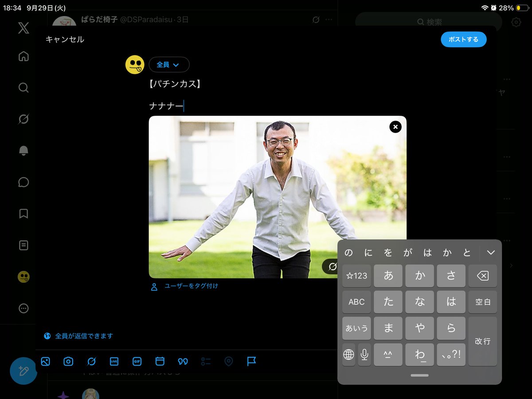Insert quote icon in compose toolbar

click(x=183, y=361)
